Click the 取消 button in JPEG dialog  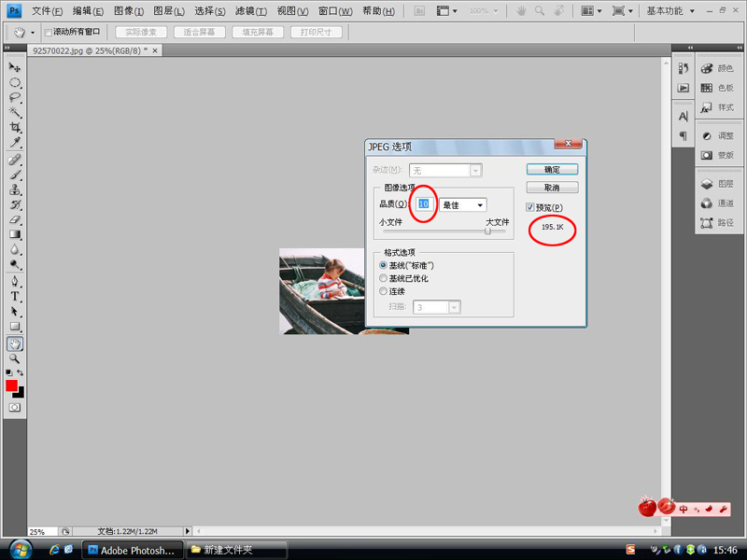[552, 187]
